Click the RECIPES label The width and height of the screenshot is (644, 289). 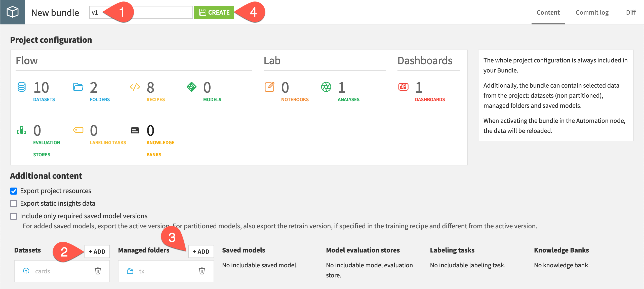pos(156,99)
